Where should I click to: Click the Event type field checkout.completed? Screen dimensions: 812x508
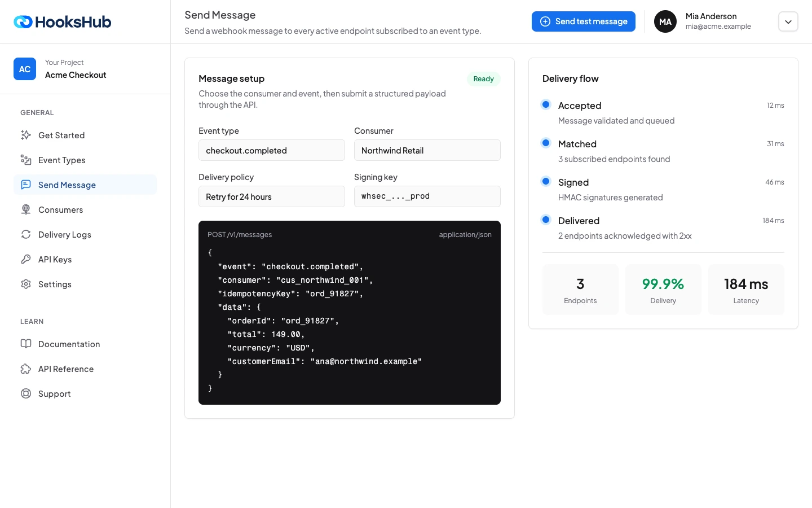(272, 150)
